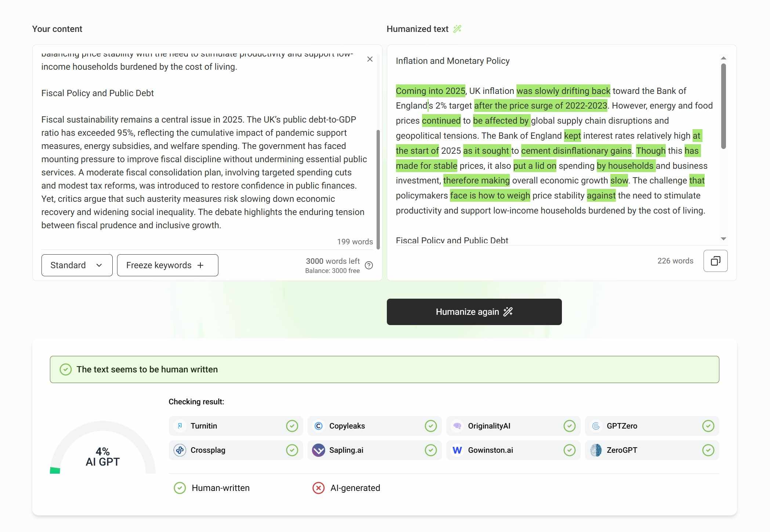770x532 pixels.
Task: Click the Sapling.ai logo icon
Action: [318, 450]
